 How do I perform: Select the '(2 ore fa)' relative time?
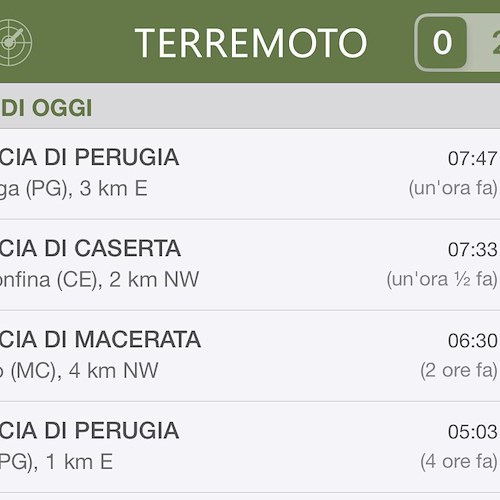coord(459,370)
